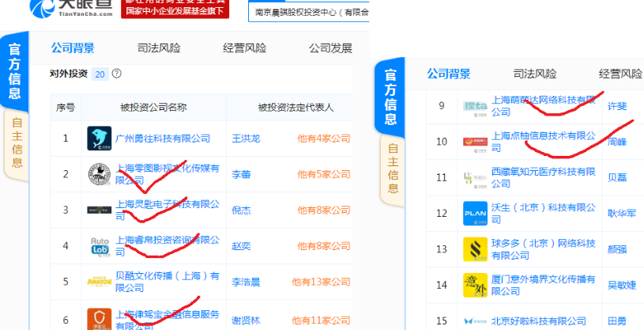Open the TianYanCha logo
644x330 pixels.
71,8
